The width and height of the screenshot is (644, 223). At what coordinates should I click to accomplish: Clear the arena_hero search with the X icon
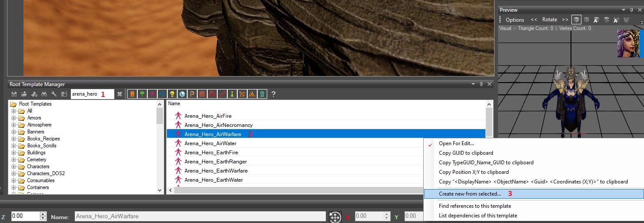tap(120, 94)
